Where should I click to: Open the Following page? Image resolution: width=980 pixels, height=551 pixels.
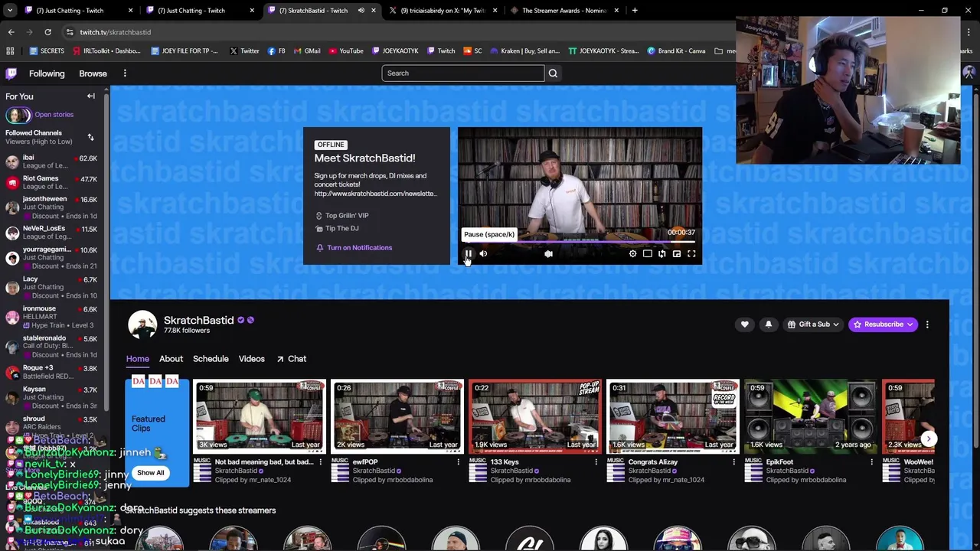pos(47,73)
